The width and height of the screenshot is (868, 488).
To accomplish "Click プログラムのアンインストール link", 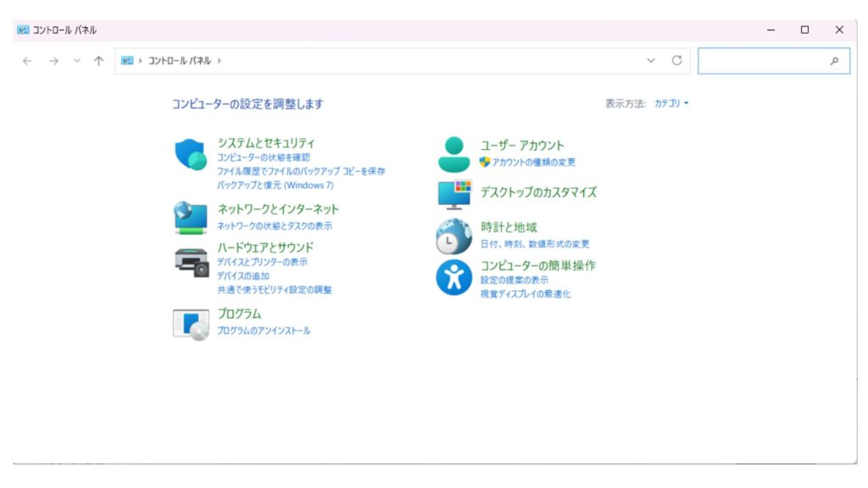I will (264, 331).
